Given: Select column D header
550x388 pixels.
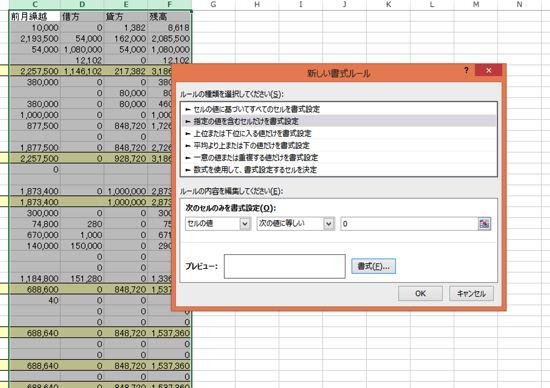Looking at the screenshot, I should click(x=82, y=5).
